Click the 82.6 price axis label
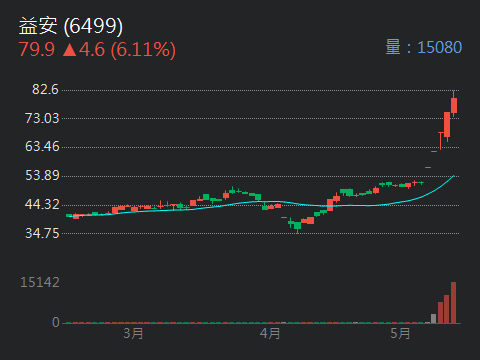 pyautogui.click(x=45, y=90)
